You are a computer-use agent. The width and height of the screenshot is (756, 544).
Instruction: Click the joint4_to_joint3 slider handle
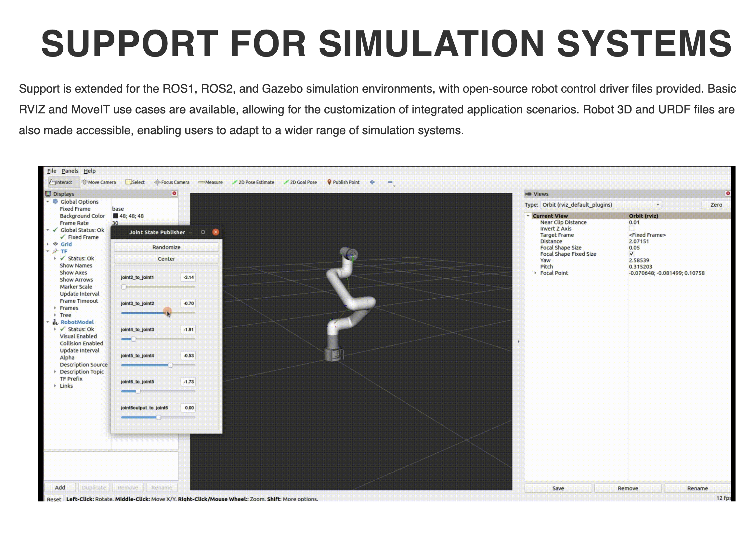pyautogui.click(x=133, y=339)
